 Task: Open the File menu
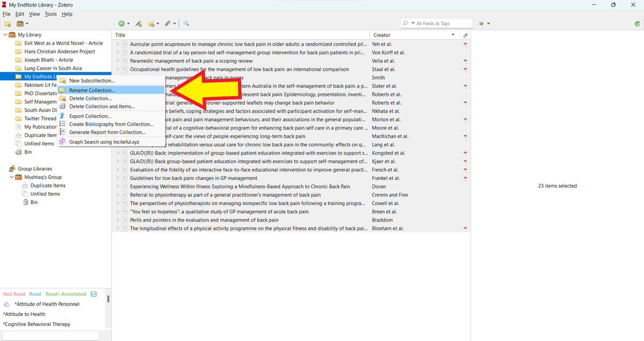click(x=6, y=14)
